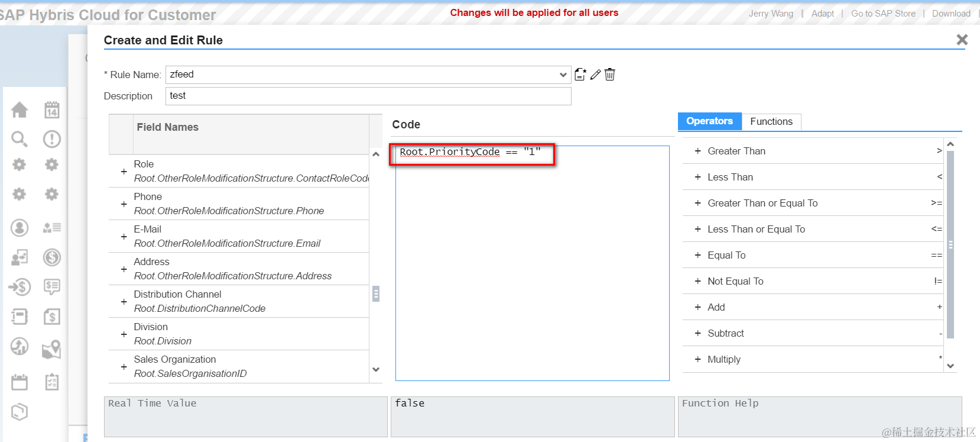Click the Function Help box

click(x=820, y=417)
